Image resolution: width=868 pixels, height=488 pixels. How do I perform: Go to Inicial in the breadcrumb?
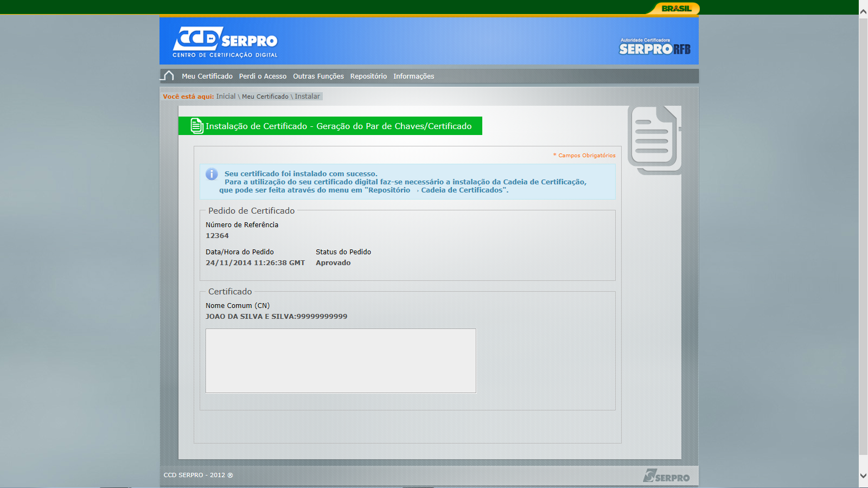(226, 97)
